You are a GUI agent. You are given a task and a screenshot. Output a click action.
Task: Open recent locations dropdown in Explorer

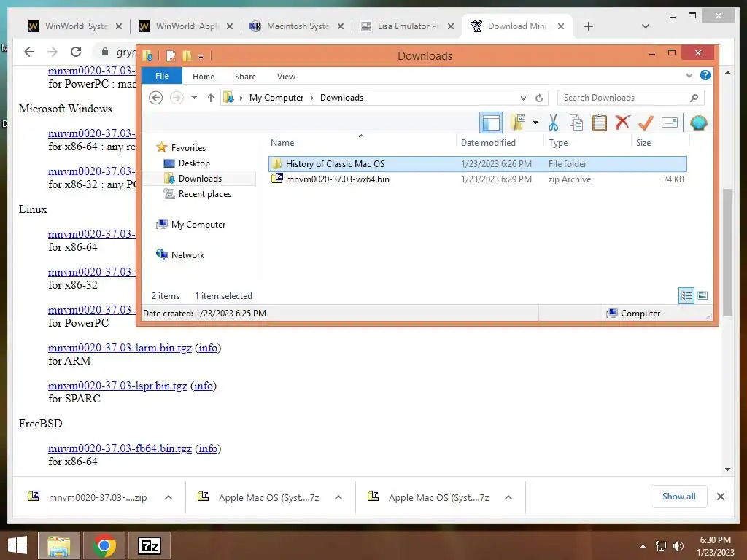pyautogui.click(x=194, y=98)
